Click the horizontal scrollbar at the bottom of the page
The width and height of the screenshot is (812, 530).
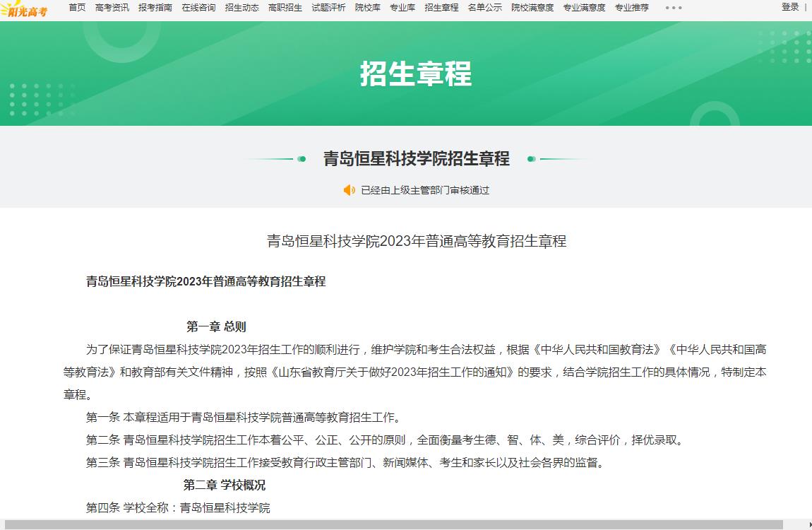coord(393,525)
